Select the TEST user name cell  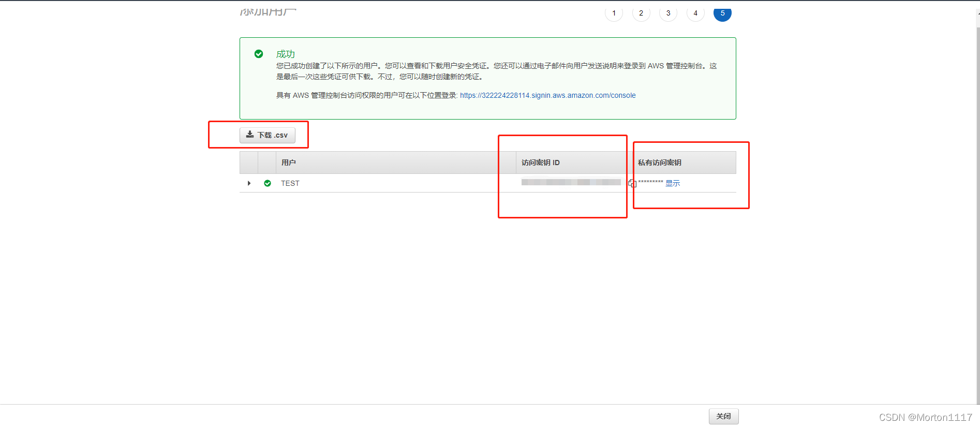point(290,183)
